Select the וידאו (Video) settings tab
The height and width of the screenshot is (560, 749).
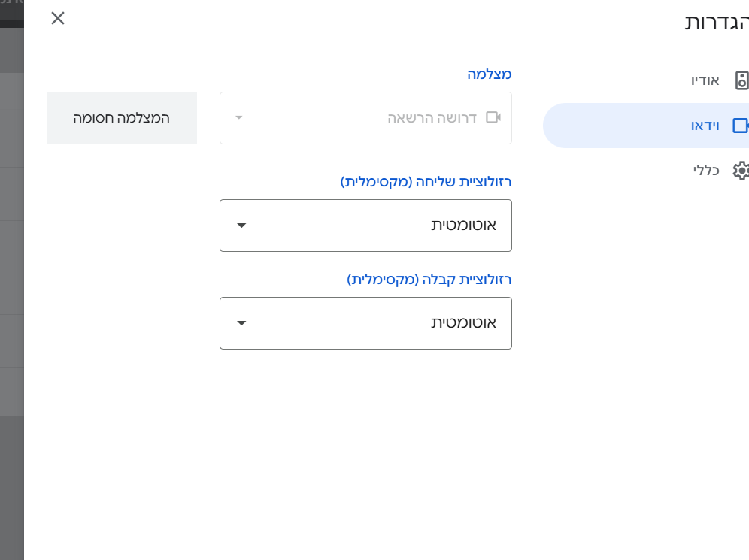(x=705, y=126)
